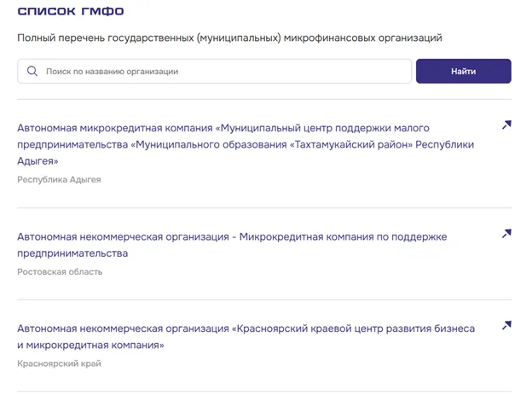Click placeholder text Поиск по названию организации
This screenshot has width=532, height=401.
112,72
